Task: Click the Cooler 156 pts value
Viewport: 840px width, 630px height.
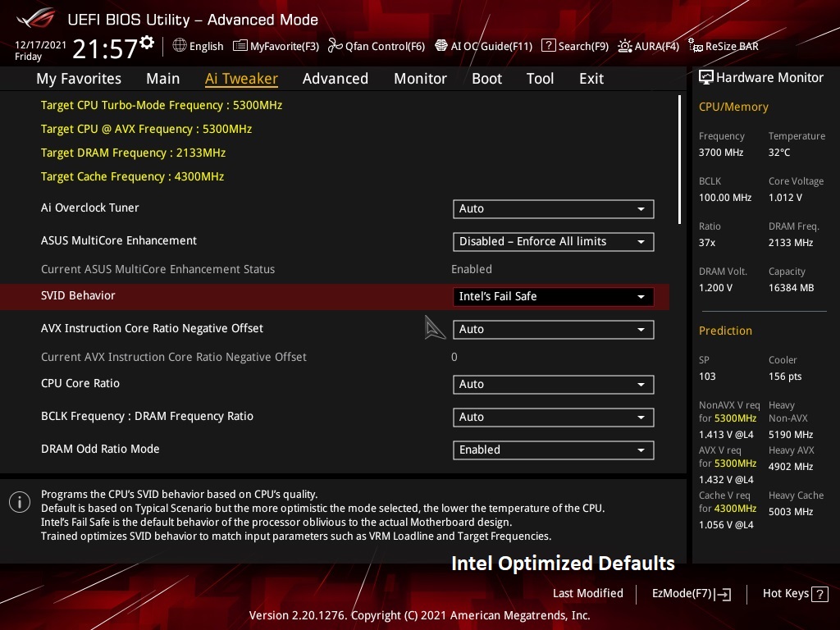Action: click(785, 377)
